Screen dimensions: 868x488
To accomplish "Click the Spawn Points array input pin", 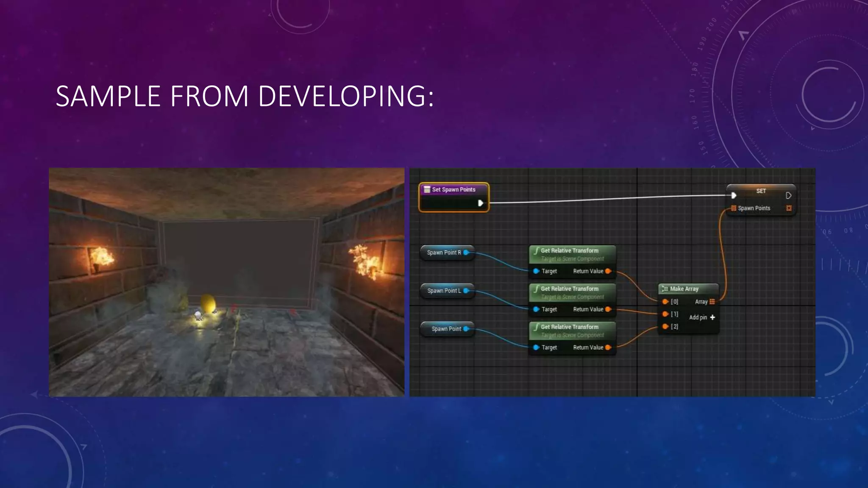I will click(x=734, y=208).
